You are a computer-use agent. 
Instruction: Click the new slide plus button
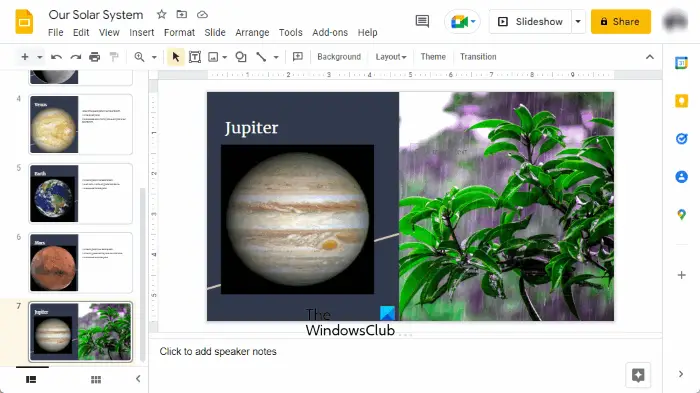click(25, 57)
